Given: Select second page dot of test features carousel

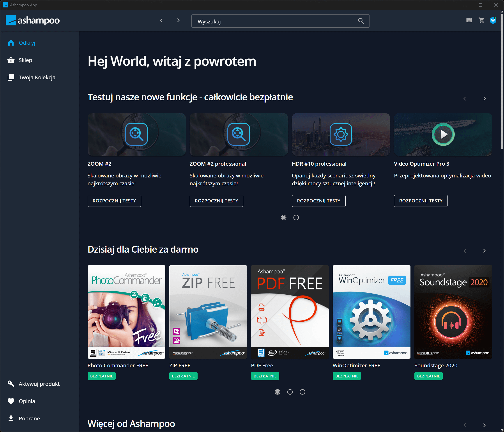Looking at the screenshot, I should point(296,218).
